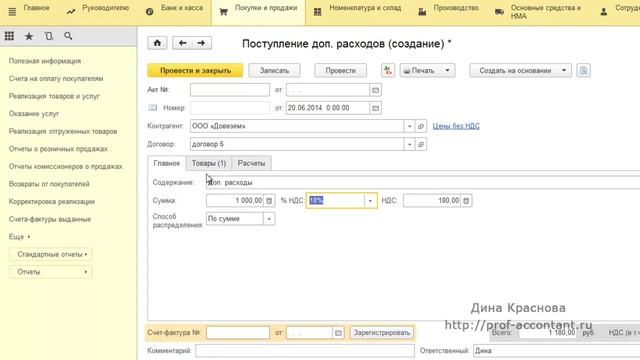This screenshot has width=640, height=360.
Task: Open Полезная информация in sidebar
Action: pos(45,61)
